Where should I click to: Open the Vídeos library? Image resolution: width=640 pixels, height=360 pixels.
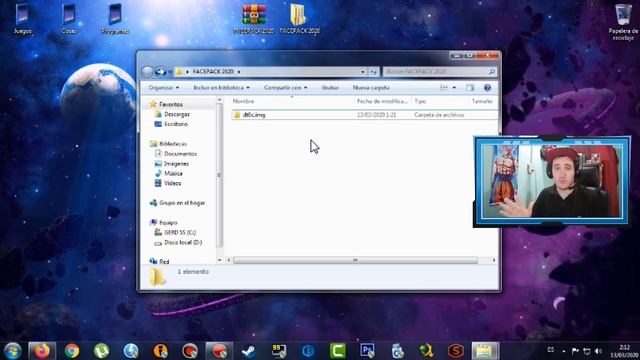(172, 183)
